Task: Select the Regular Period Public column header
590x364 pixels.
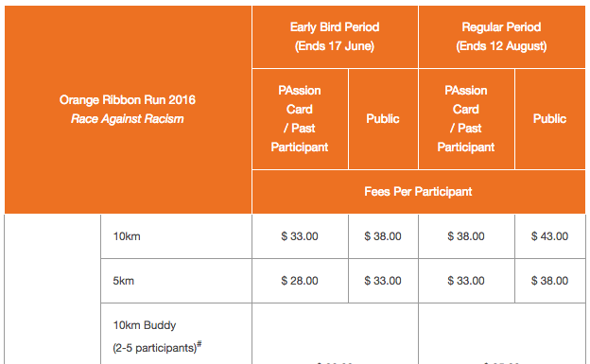Action: (x=550, y=119)
